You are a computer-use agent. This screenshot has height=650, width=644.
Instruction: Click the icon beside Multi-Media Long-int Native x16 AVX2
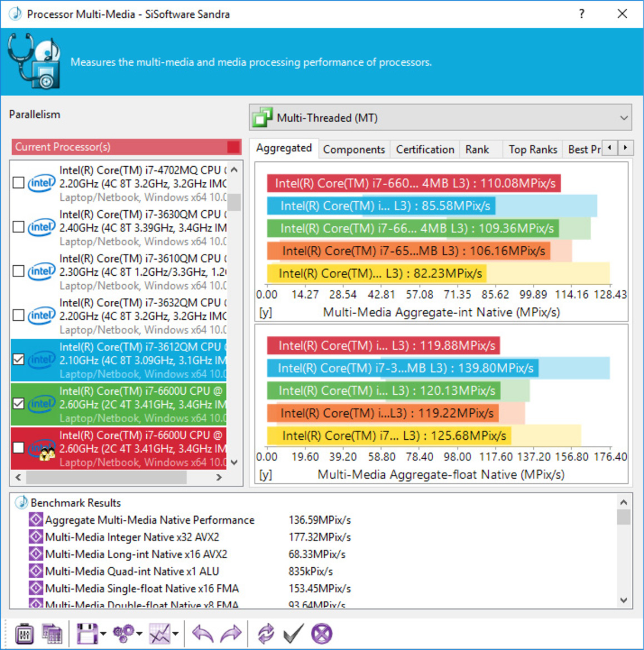[36, 554]
